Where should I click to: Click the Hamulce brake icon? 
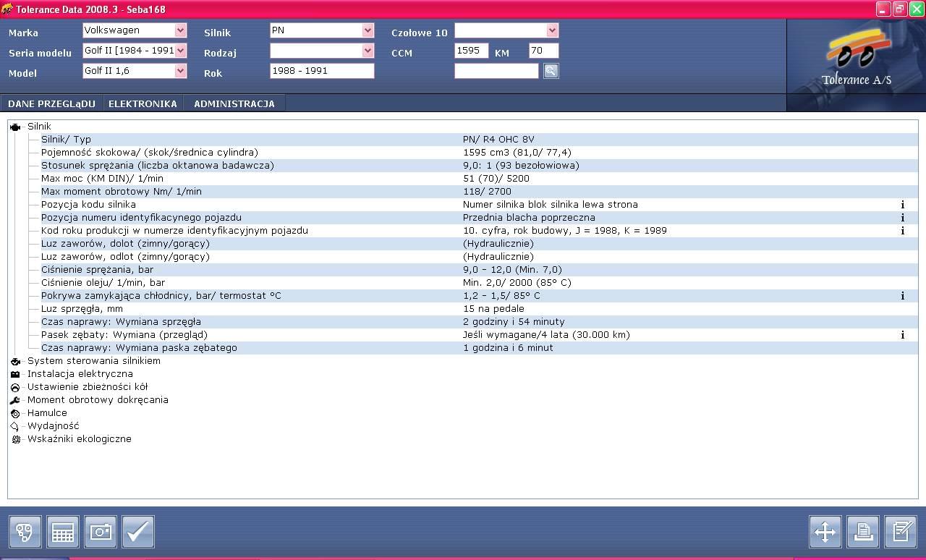click(x=15, y=413)
